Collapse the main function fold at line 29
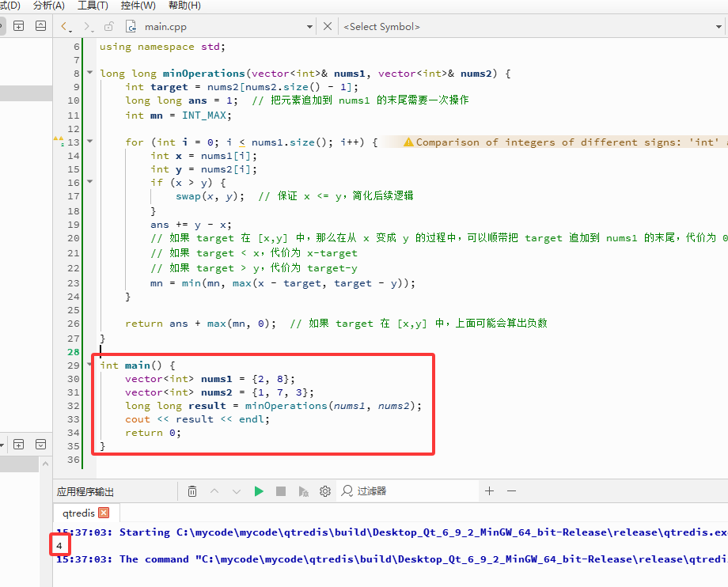The width and height of the screenshot is (728, 587). click(x=90, y=364)
